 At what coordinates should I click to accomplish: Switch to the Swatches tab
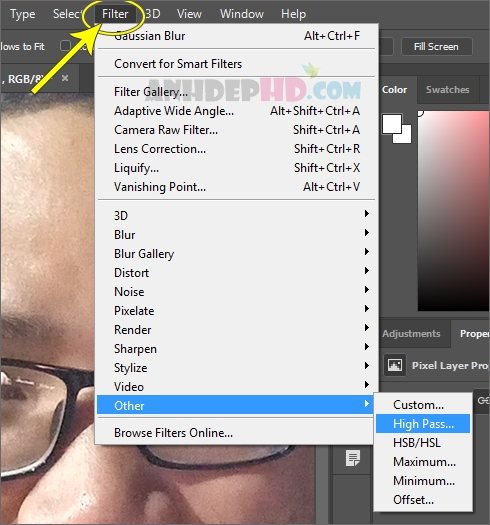coord(447,90)
